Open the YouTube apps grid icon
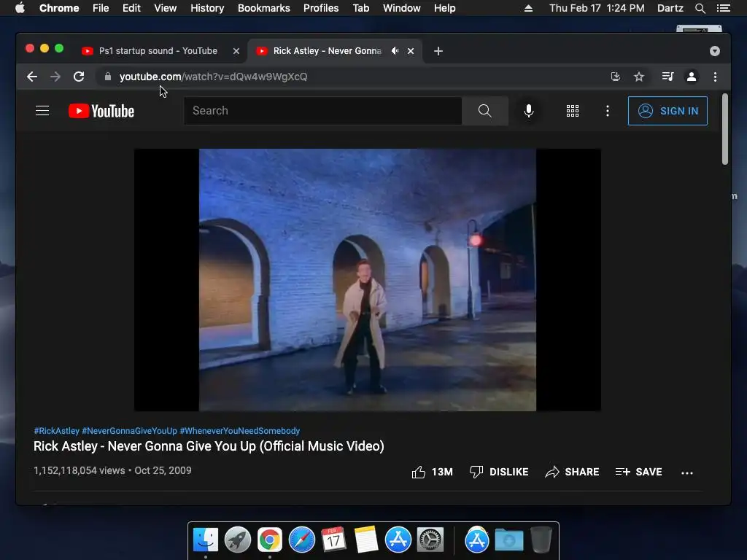 tap(573, 111)
